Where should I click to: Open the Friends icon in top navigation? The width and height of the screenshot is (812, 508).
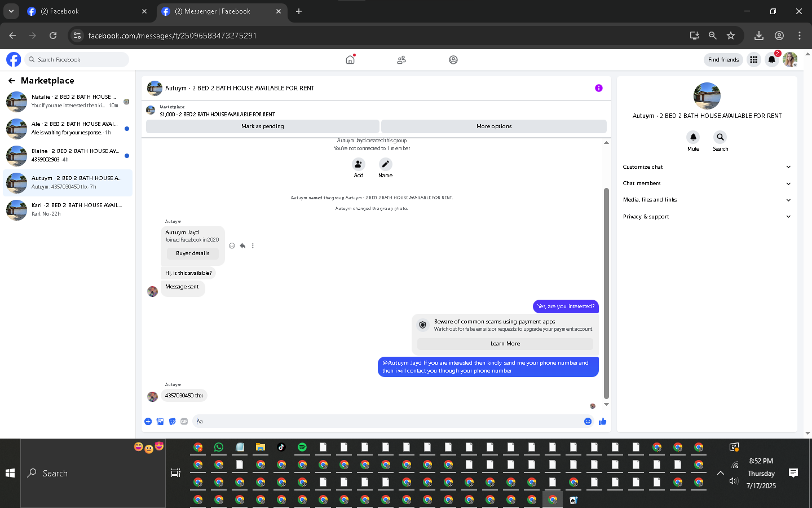click(401, 59)
